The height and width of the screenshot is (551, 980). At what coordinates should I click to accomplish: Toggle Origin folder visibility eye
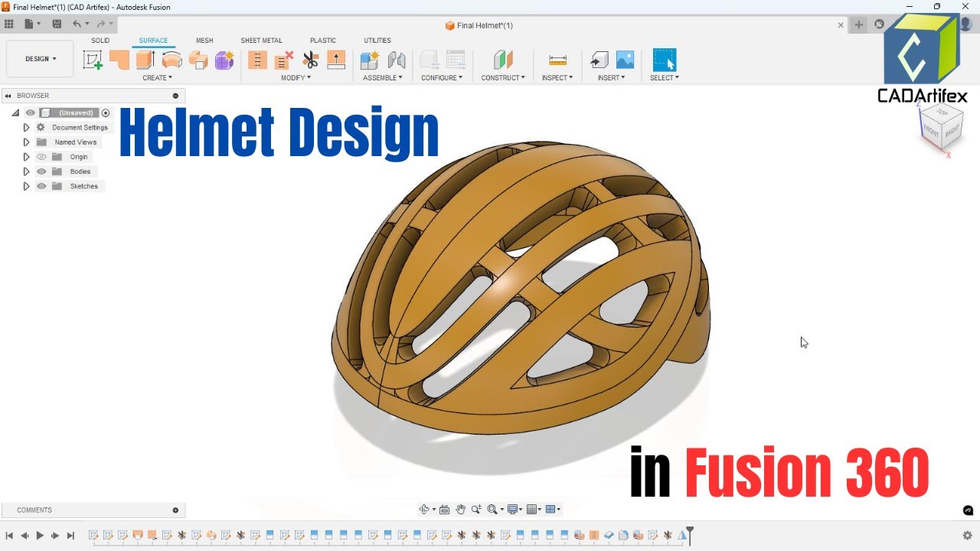41,157
